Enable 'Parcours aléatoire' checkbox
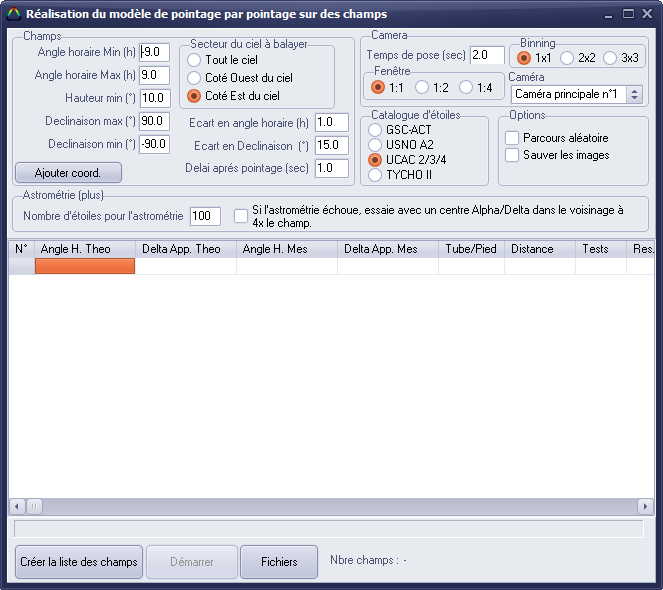The height and width of the screenshot is (590, 663). pos(512,138)
